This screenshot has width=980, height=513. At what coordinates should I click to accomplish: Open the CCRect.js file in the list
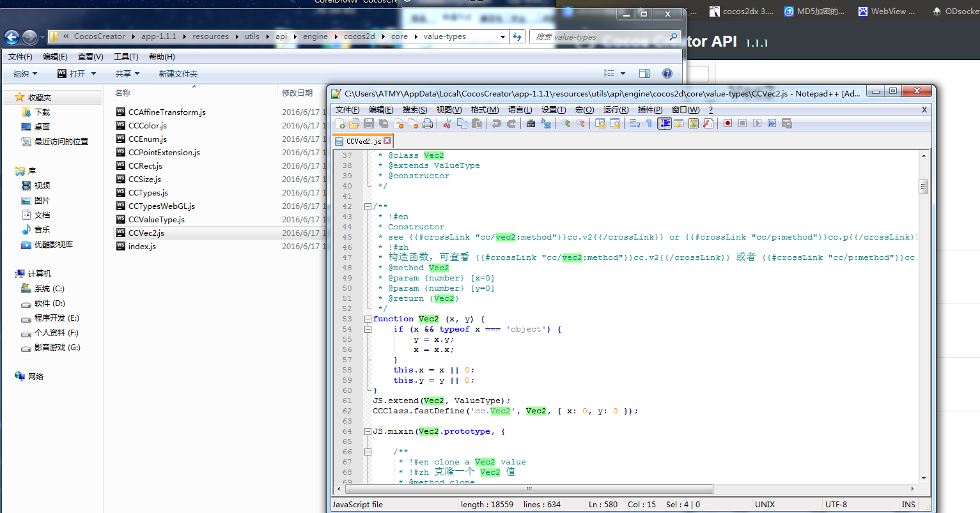[145, 166]
